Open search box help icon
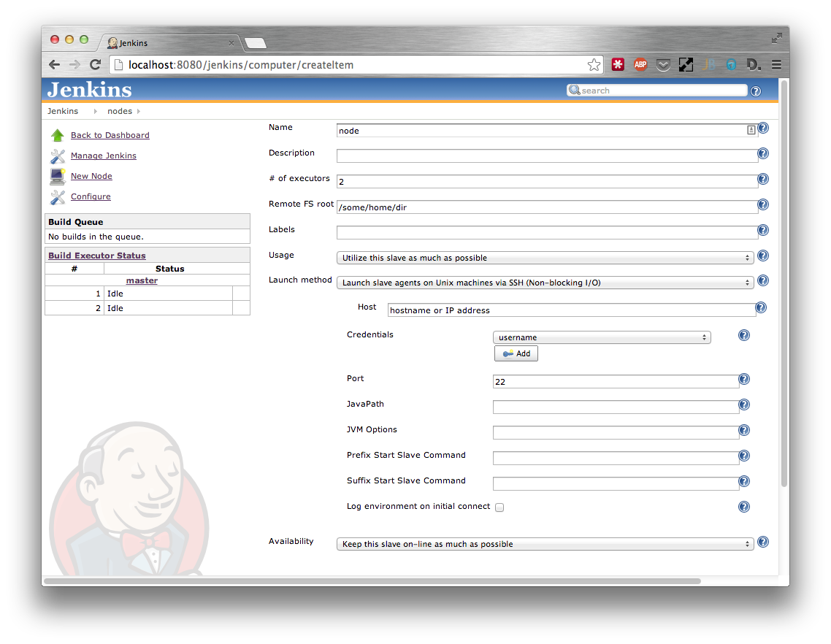The height and width of the screenshot is (644, 831). [756, 91]
